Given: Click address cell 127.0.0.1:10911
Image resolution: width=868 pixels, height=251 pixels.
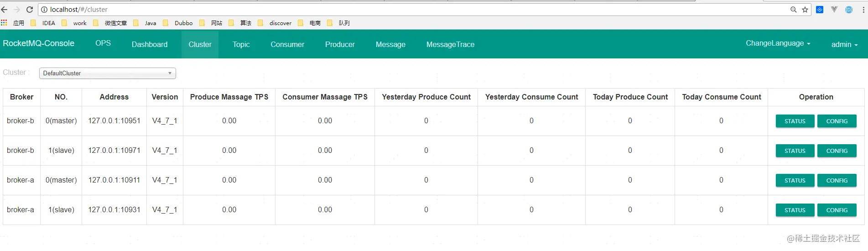Looking at the screenshot, I should click(x=114, y=180).
